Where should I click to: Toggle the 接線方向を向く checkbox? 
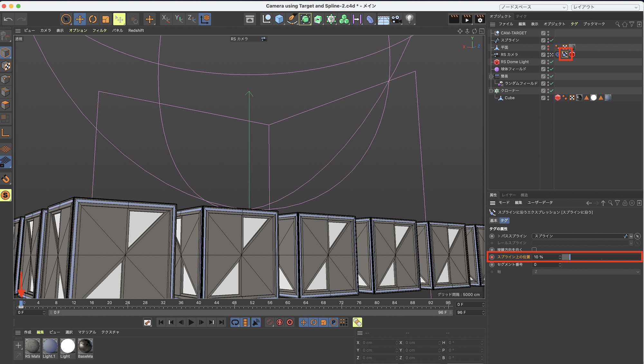pyautogui.click(x=534, y=250)
